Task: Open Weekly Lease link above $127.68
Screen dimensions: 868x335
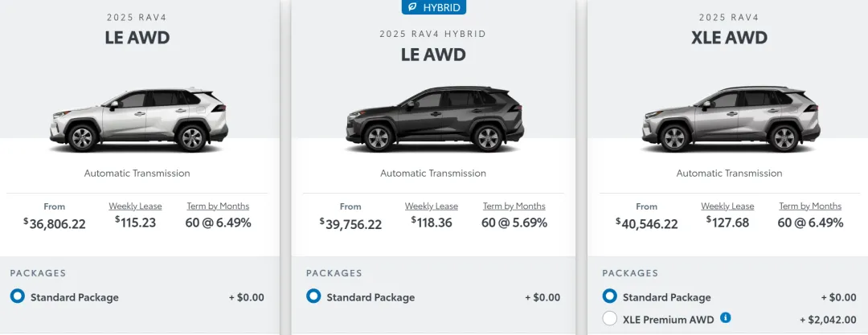Action: [727, 206]
